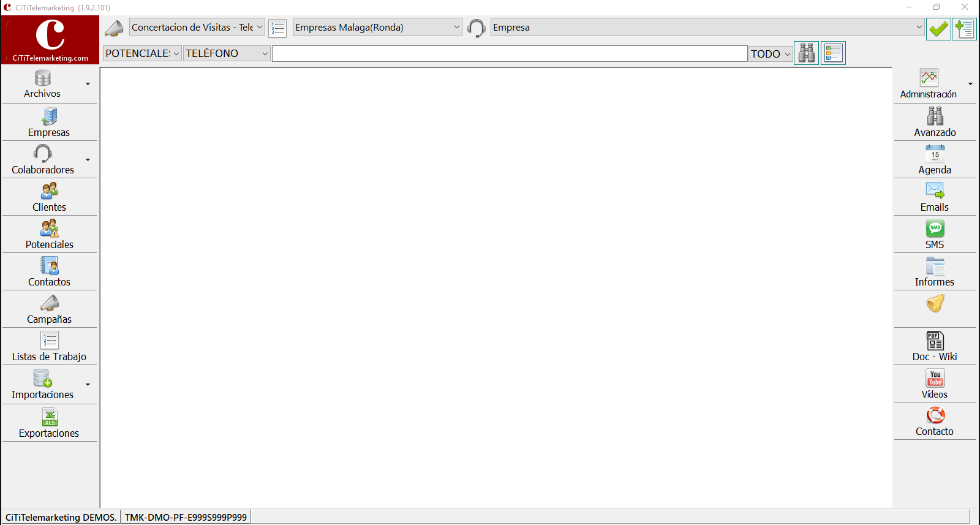Open the TELÉFONO search field dropdown
Screen dimensions: 980x525
(227, 53)
